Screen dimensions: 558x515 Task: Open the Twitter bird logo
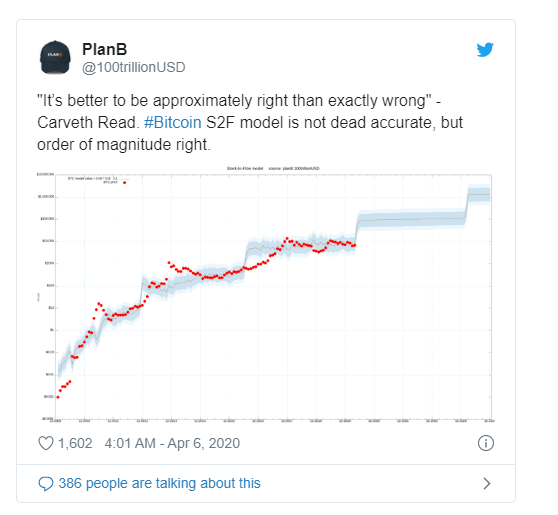click(485, 50)
